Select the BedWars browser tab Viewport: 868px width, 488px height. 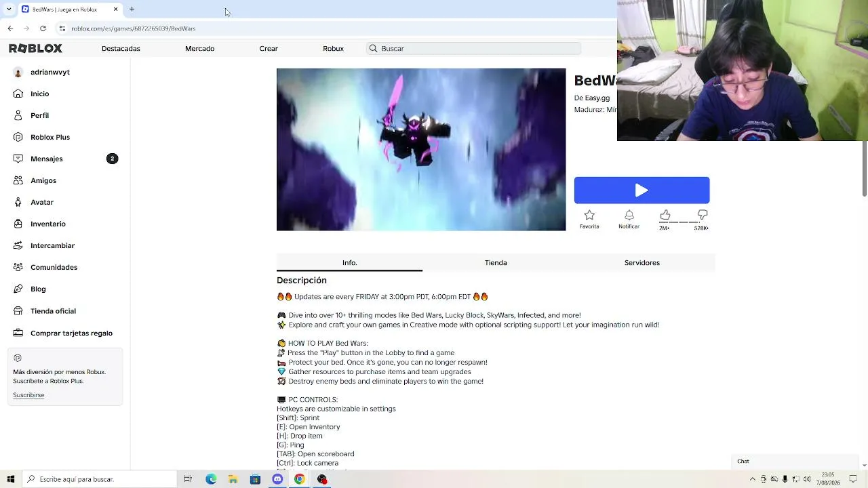click(x=70, y=9)
